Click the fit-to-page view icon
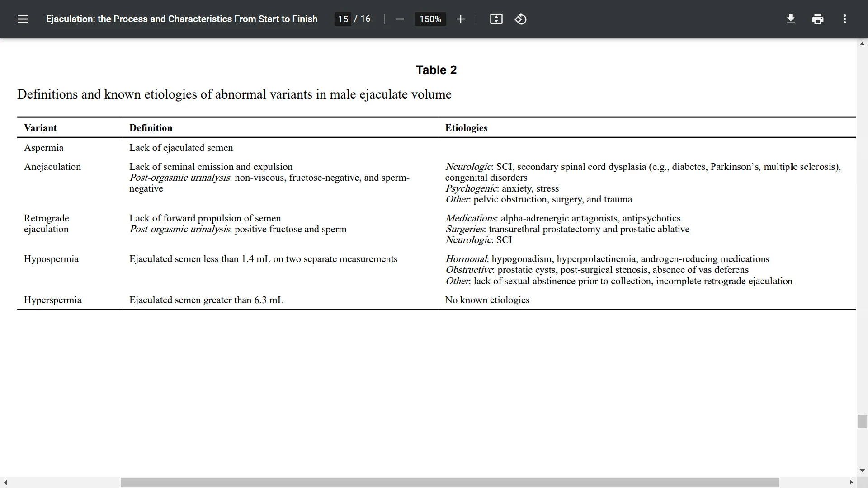Image resolution: width=868 pixels, height=488 pixels. click(x=496, y=19)
